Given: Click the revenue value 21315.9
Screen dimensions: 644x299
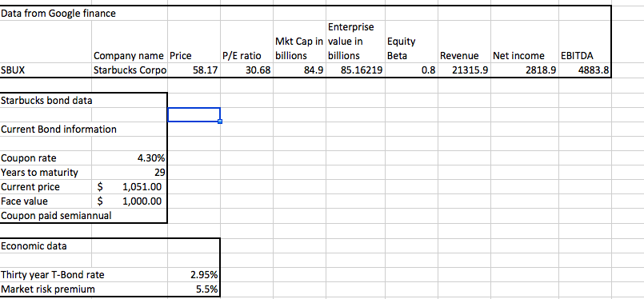Looking at the screenshot, I should (x=465, y=70).
